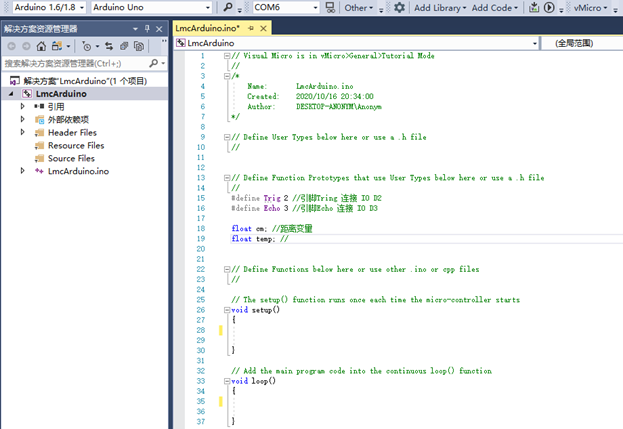
Task: Pin the Solution Explorer panel
Action: (147, 29)
